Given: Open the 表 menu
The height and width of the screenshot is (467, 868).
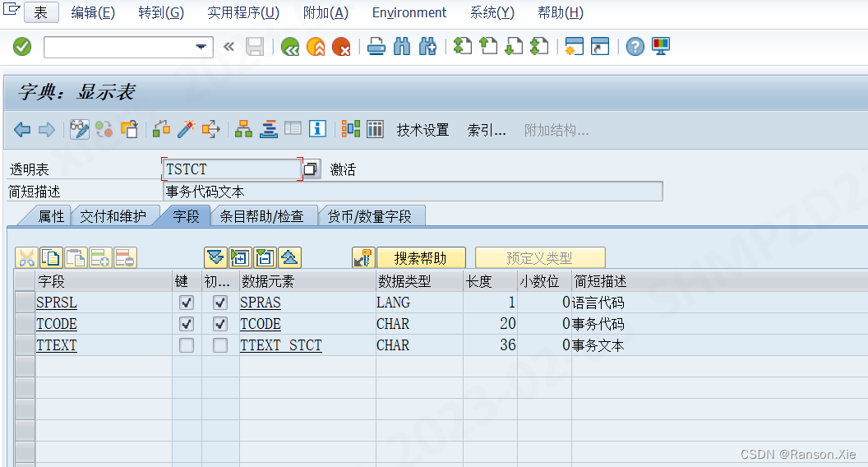Looking at the screenshot, I should [42, 12].
